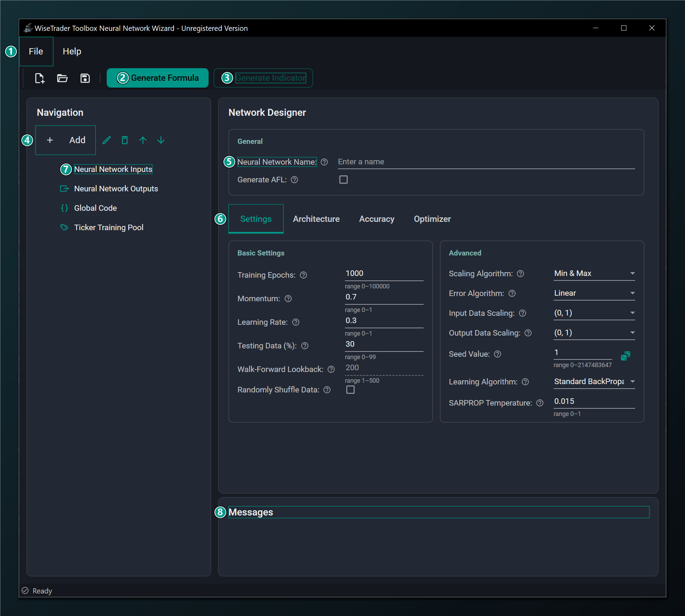The width and height of the screenshot is (685, 616).
Task: Click help icon beside Scaling Algorithm
Action: click(520, 274)
